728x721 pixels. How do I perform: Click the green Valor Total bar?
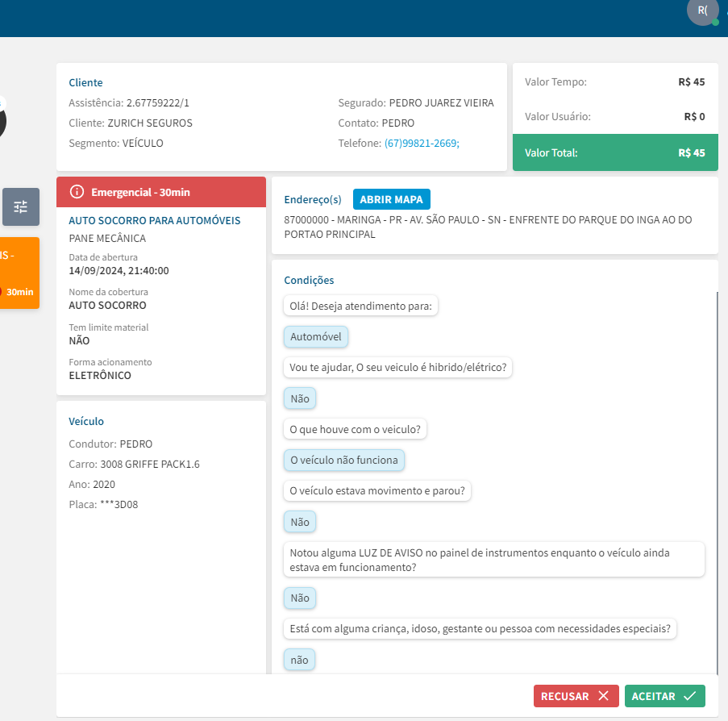(614, 152)
